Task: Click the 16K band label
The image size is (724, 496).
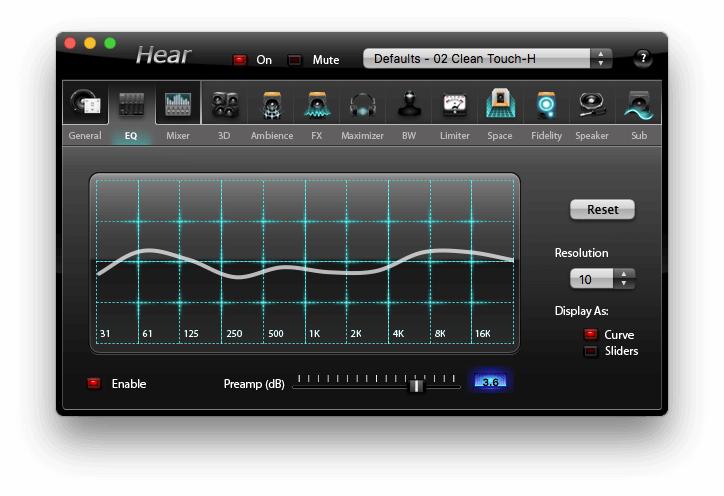Action: pos(483,333)
